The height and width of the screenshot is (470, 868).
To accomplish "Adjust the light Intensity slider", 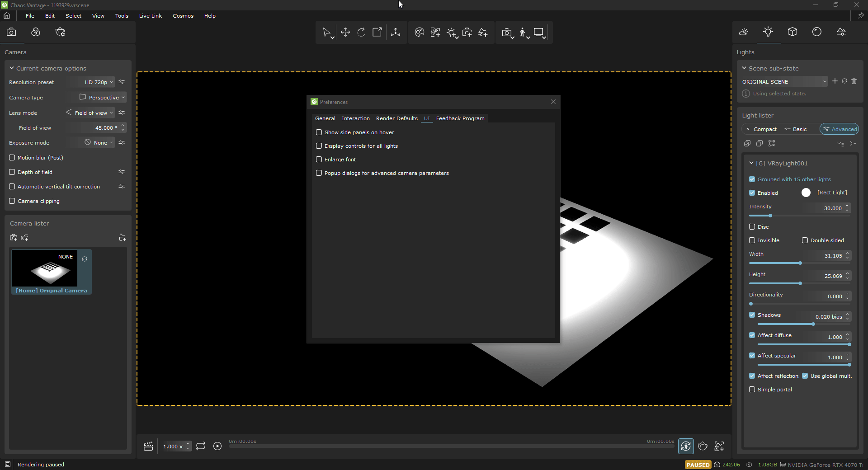I will [799, 216].
